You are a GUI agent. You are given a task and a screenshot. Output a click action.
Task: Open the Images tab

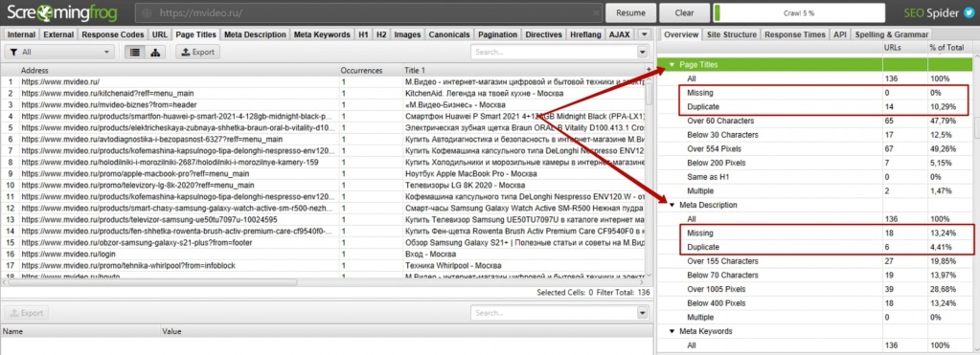click(407, 35)
